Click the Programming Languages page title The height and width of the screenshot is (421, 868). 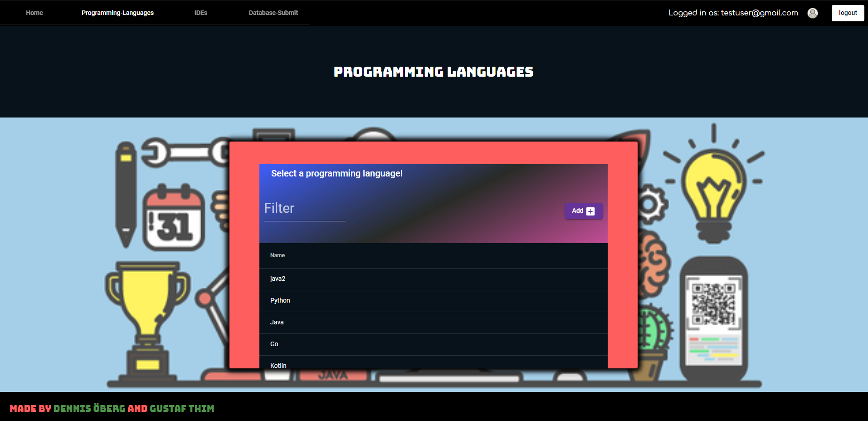point(434,71)
